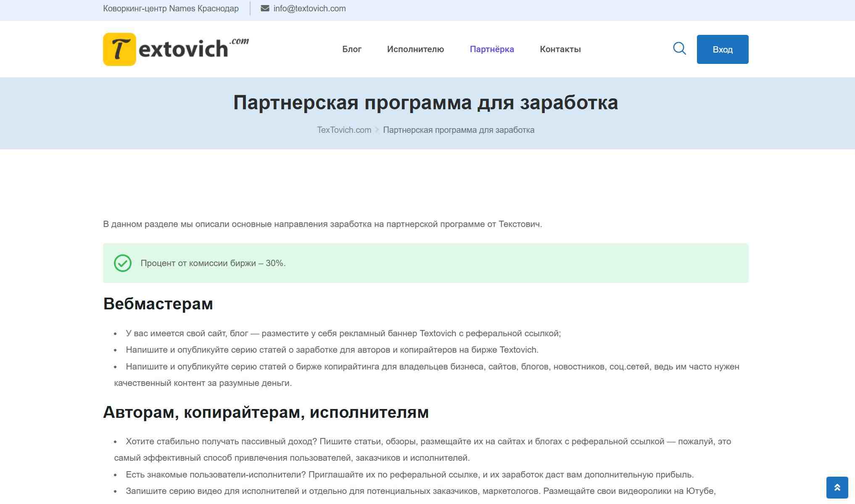Click the info@textovich.com email link

pos(309,8)
